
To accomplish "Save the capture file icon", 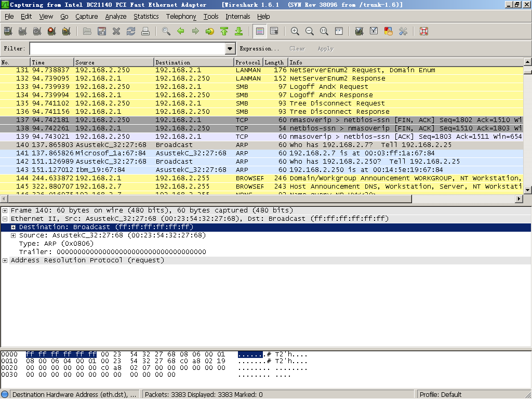I will click(x=102, y=32).
